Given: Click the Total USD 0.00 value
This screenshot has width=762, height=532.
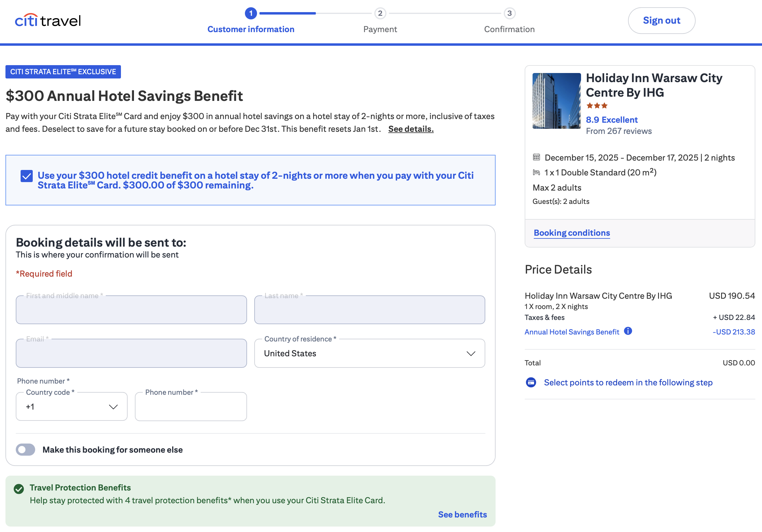Looking at the screenshot, I should tap(739, 363).
